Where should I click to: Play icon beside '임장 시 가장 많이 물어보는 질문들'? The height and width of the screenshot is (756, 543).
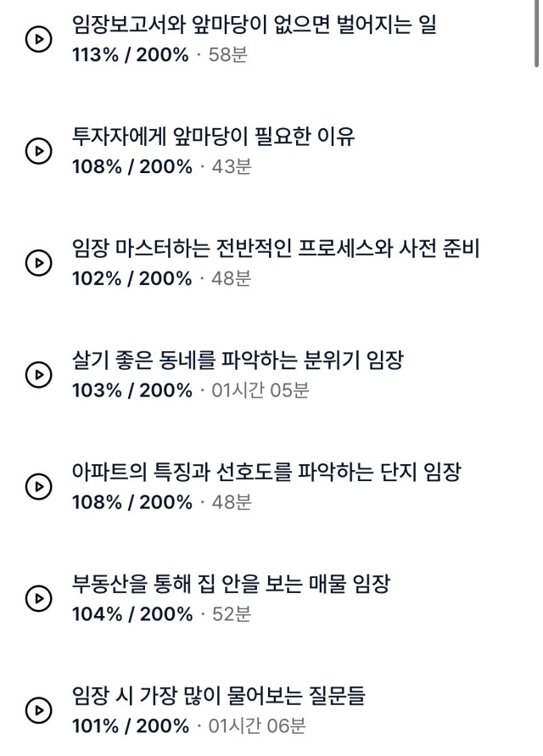tap(38, 710)
